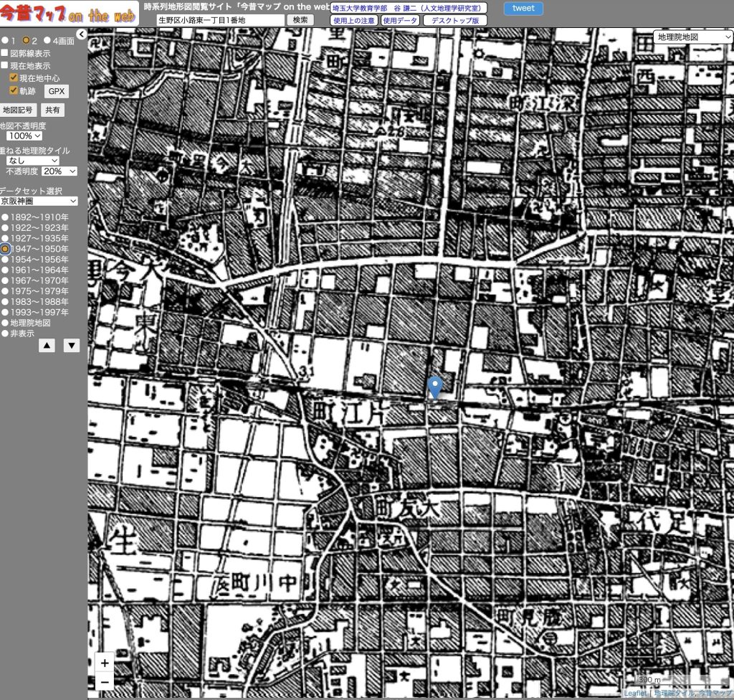Click the blue location marker pin

tap(434, 387)
